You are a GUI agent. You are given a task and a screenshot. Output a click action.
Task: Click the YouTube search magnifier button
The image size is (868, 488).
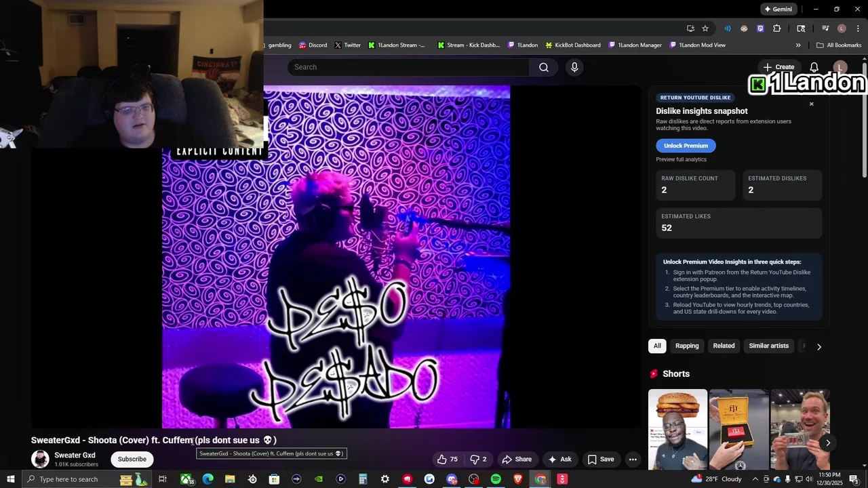point(544,67)
